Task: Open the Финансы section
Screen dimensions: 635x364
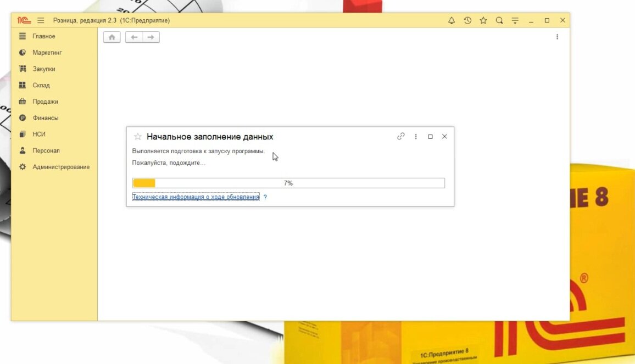Action: [46, 118]
